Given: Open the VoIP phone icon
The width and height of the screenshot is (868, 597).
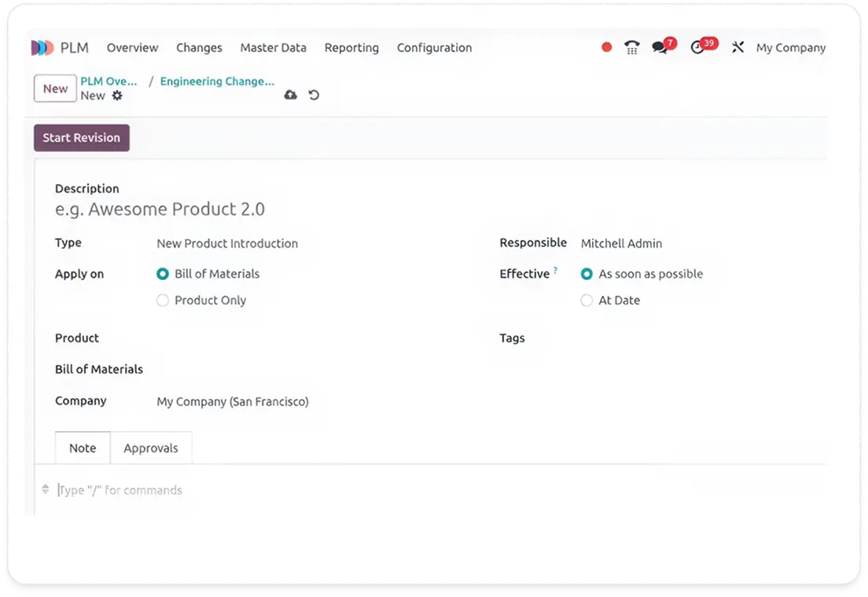Looking at the screenshot, I should click(x=631, y=48).
